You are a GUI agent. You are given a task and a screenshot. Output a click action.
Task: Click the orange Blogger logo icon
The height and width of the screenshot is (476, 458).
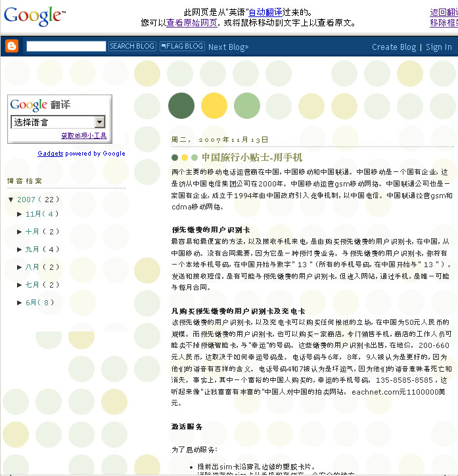(x=12, y=46)
